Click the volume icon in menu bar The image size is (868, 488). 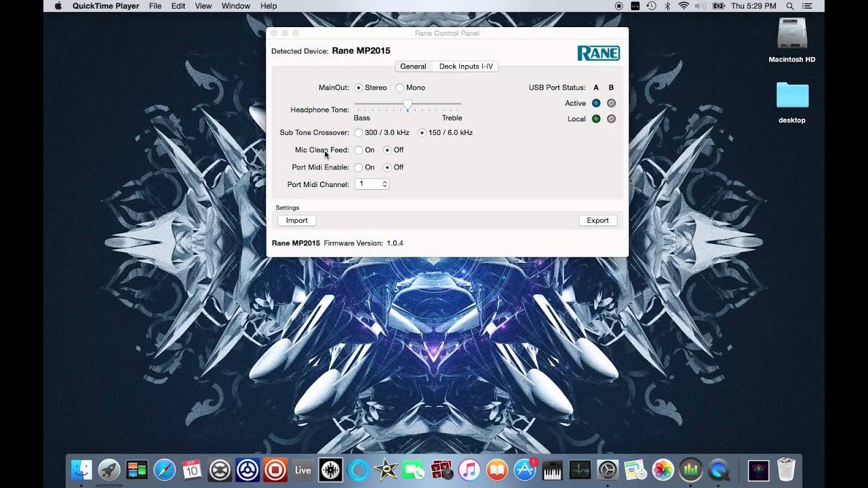point(700,6)
